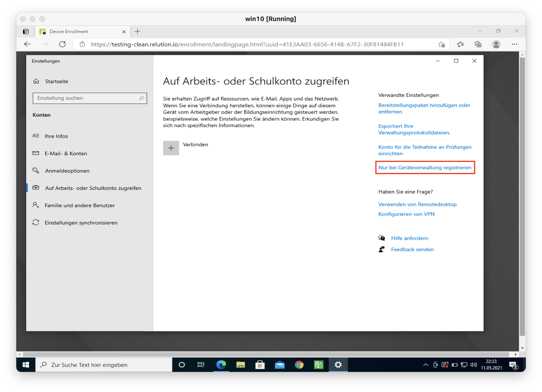Reload the Device Enrollment page

click(x=62, y=44)
